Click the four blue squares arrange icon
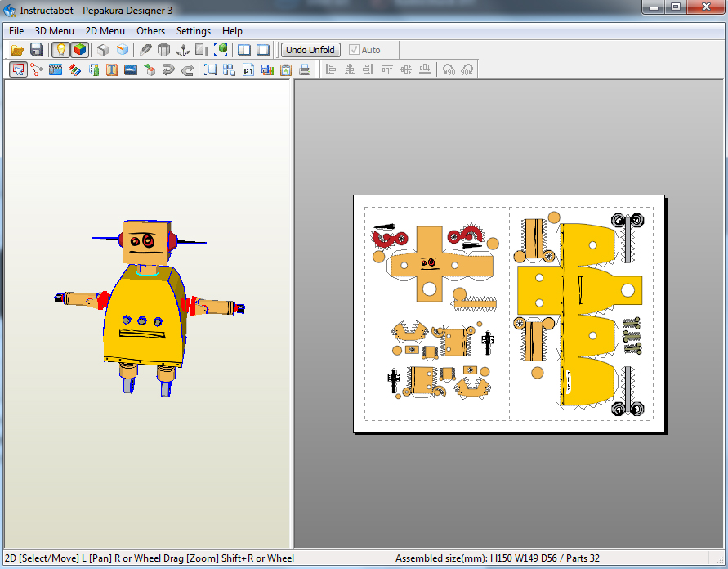Image resolution: width=728 pixels, height=569 pixels. [230, 69]
